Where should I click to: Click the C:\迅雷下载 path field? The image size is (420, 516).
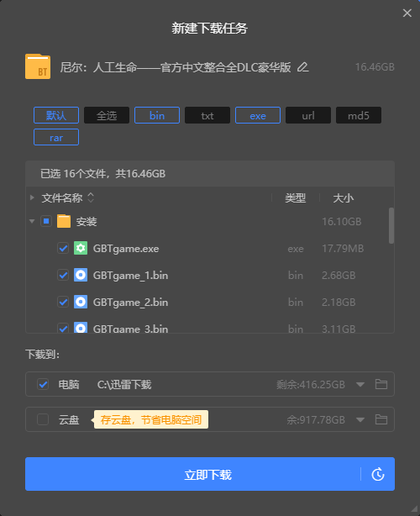[124, 384]
